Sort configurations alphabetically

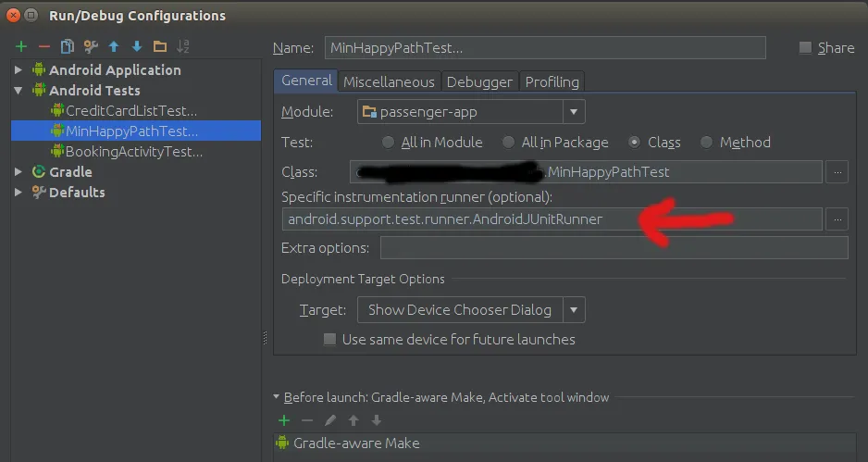pyautogui.click(x=182, y=46)
